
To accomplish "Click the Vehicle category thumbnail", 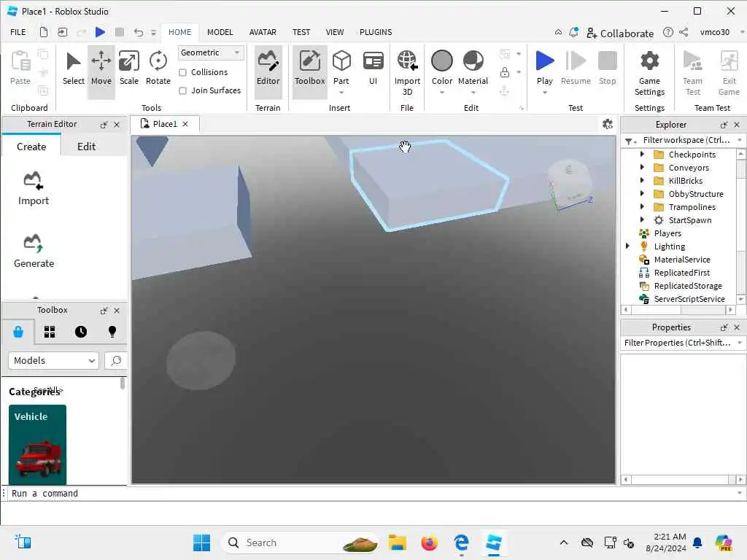I will pos(37,444).
